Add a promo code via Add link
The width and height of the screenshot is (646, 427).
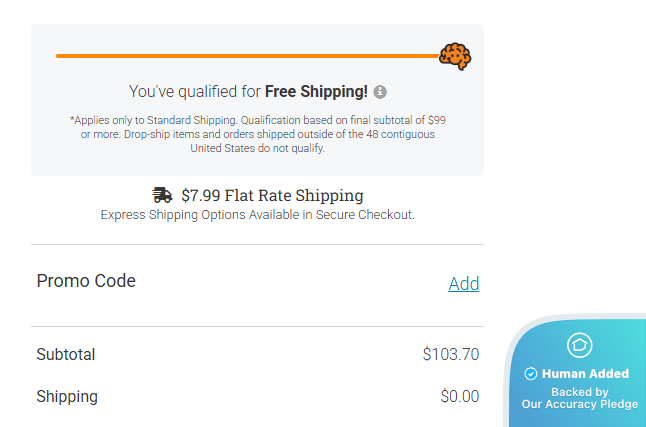pos(463,284)
